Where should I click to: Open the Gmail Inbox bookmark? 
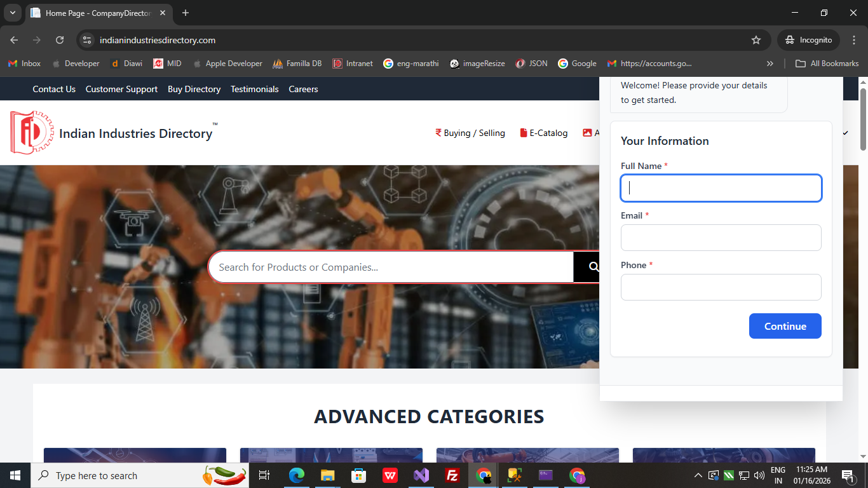tap(24, 64)
